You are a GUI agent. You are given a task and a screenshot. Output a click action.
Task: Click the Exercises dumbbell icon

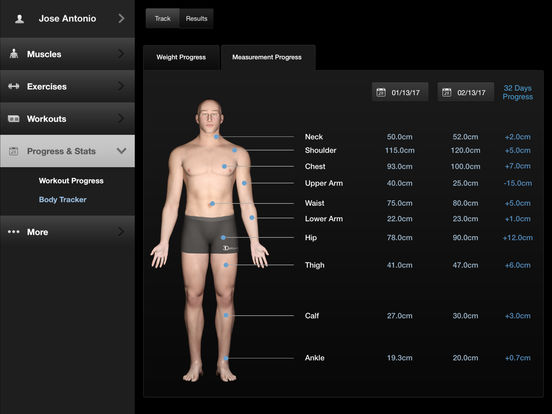tap(14, 86)
